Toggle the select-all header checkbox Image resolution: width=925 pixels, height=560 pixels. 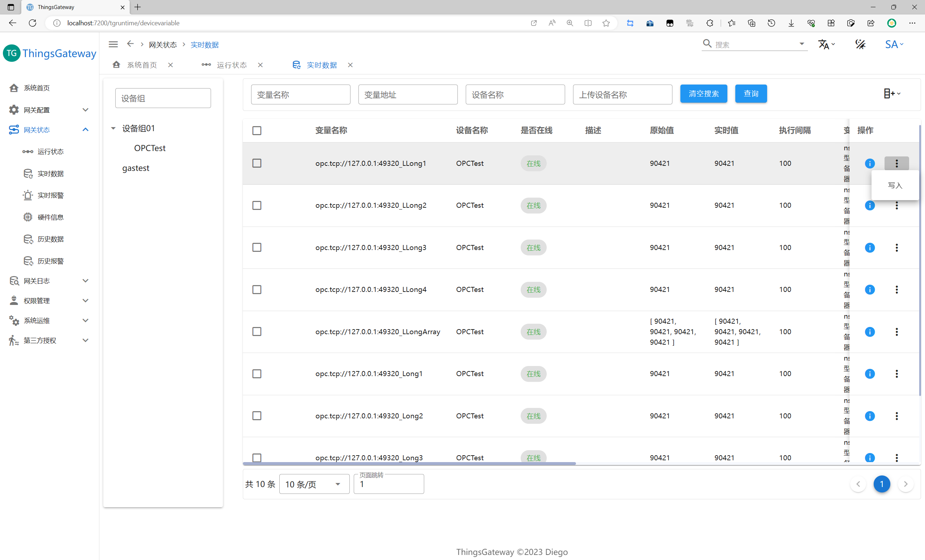257,131
